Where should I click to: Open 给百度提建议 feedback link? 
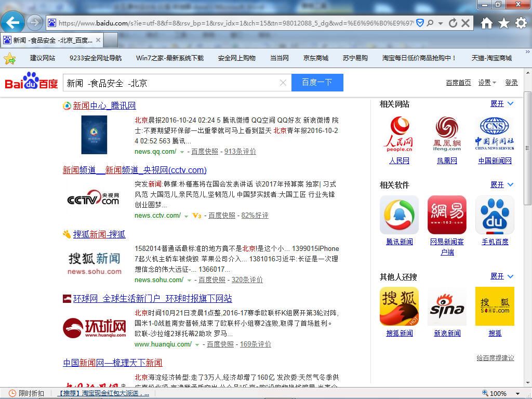click(495, 358)
